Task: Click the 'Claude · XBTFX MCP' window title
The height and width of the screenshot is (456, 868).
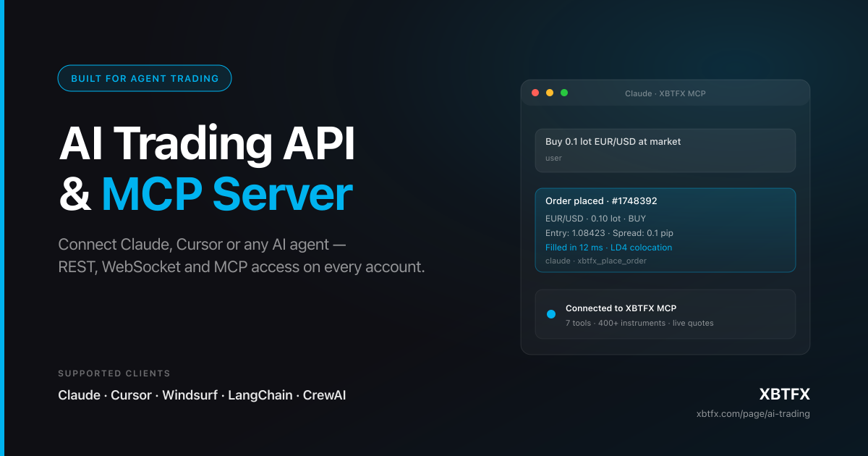Action: pyautogui.click(x=665, y=93)
